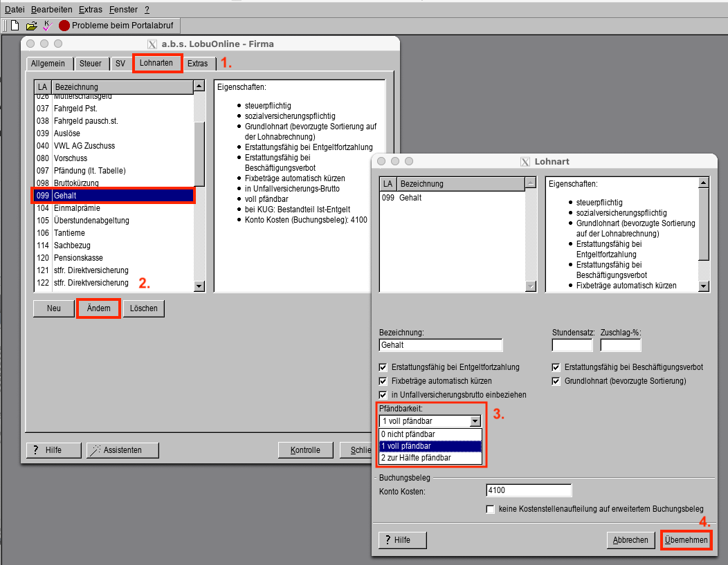Collapse the Pfändbarkeit dropdown arrow
This screenshot has width=728, height=565.
[x=475, y=420]
